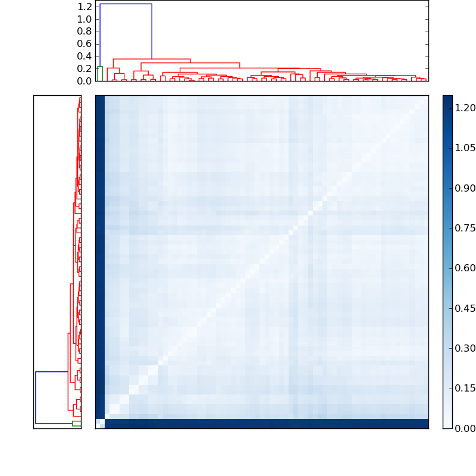Click the dark blue bottom row of the heatmap
Screen dimensions: 476x476
coord(267,424)
